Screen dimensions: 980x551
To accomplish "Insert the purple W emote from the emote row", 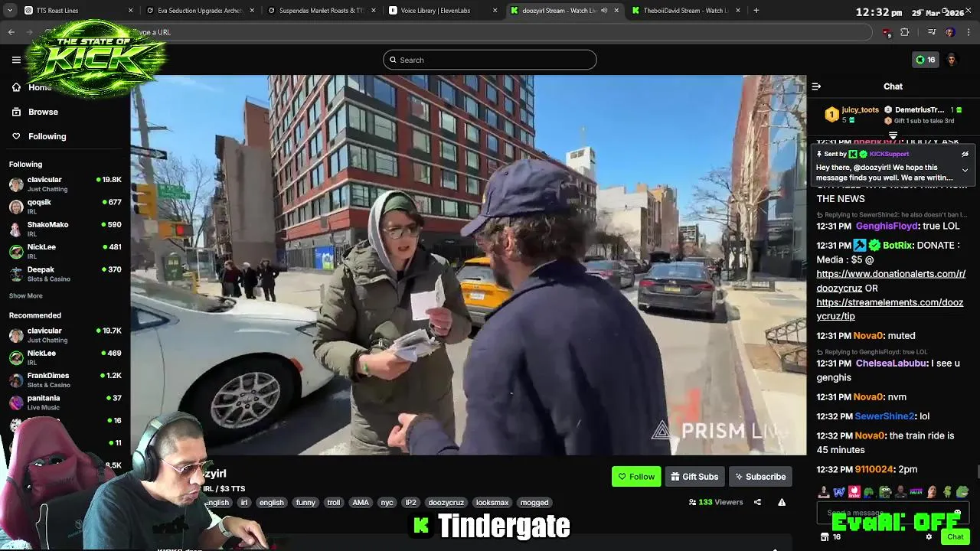I will tap(839, 492).
